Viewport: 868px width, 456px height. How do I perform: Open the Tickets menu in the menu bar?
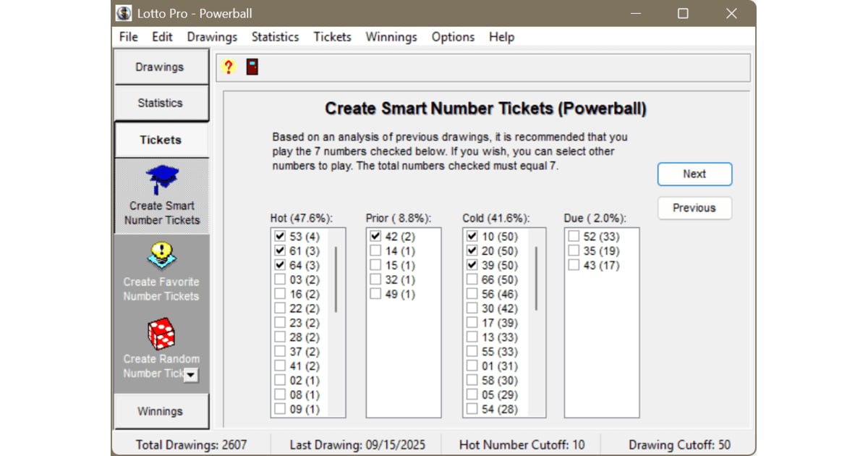pyautogui.click(x=332, y=37)
